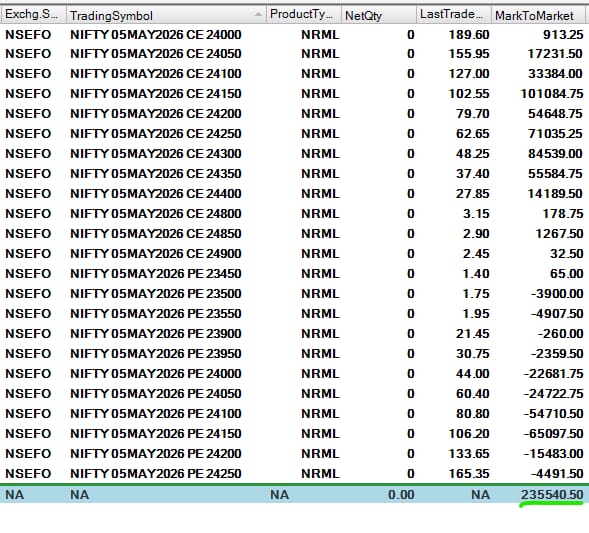The image size is (589, 533).
Task: Sort by the MarkToMarket column header
Action: click(538, 15)
